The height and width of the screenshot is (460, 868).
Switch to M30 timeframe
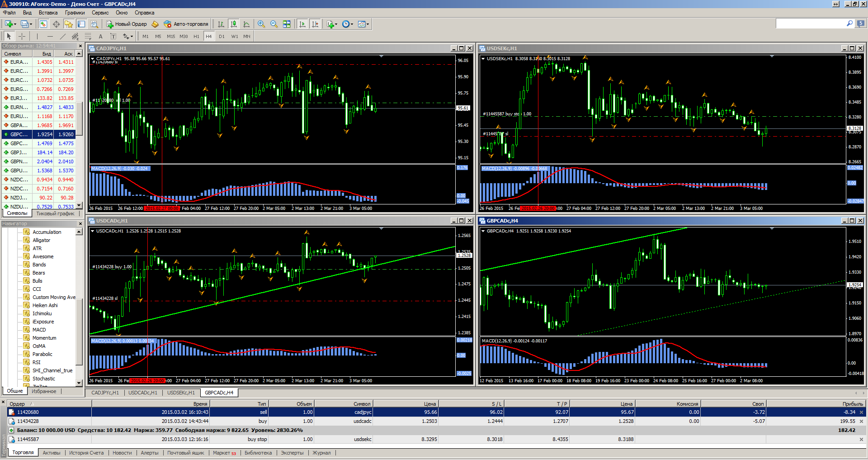(184, 36)
